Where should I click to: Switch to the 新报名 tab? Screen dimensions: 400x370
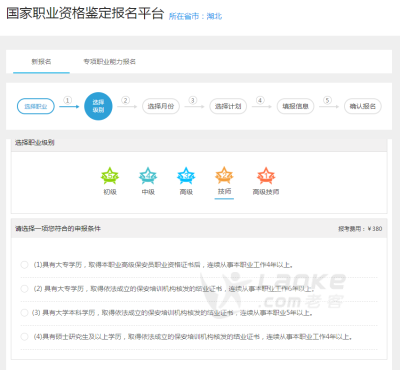pos(41,62)
